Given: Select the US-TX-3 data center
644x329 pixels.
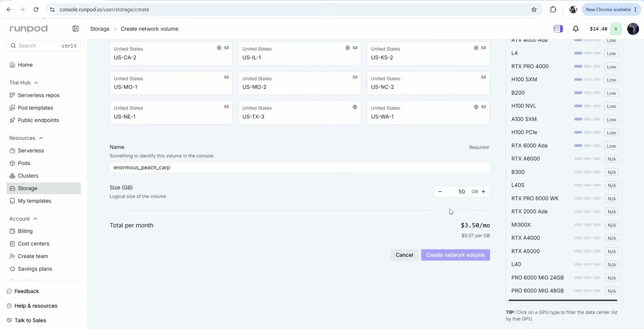Looking at the screenshot, I should click(300, 113).
